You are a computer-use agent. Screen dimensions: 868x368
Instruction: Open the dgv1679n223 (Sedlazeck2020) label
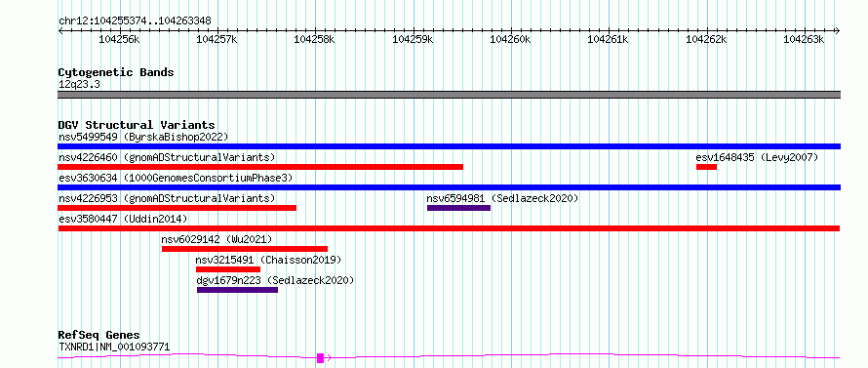tap(275, 280)
